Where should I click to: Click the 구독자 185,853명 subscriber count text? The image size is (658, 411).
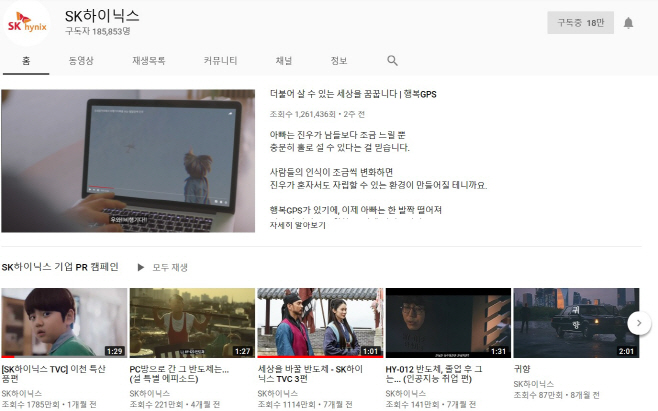point(97,31)
